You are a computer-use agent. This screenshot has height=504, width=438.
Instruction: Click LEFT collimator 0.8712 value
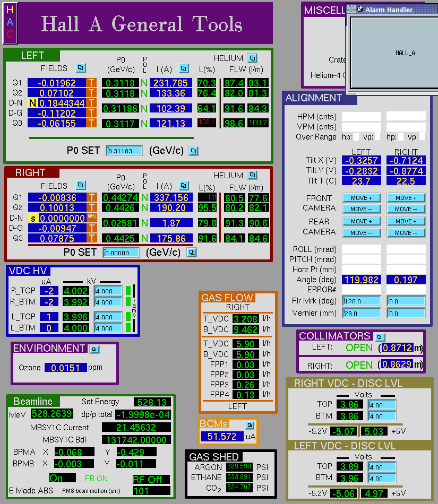397,347
